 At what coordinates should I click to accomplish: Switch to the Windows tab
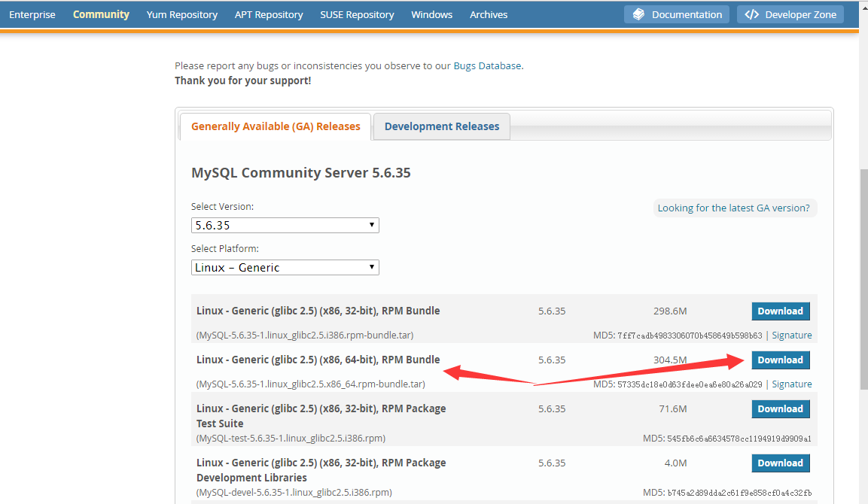[432, 14]
